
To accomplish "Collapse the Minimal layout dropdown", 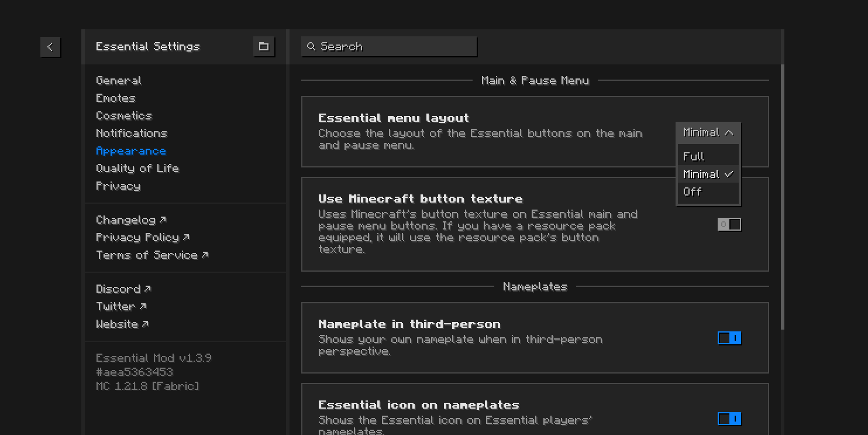I will pos(708,133).
